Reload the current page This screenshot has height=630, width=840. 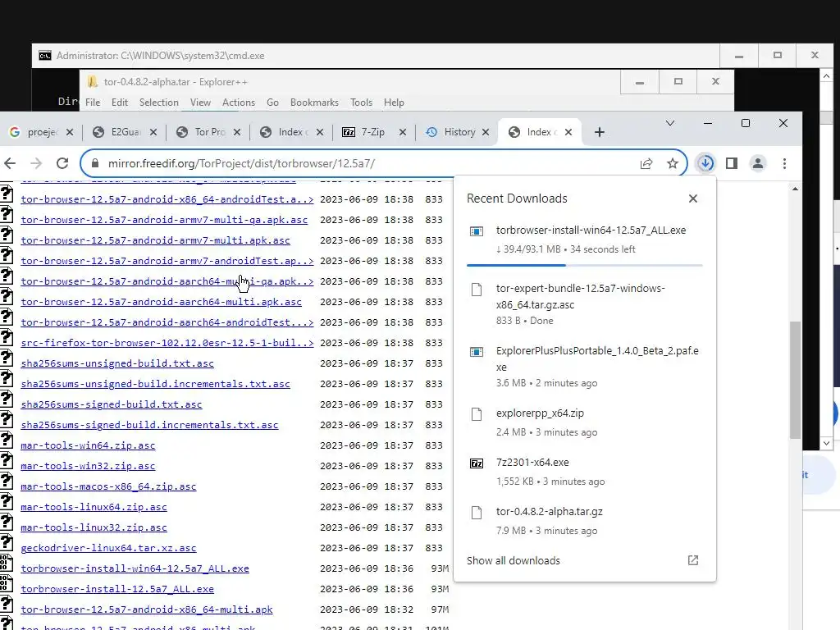(62, 163)
